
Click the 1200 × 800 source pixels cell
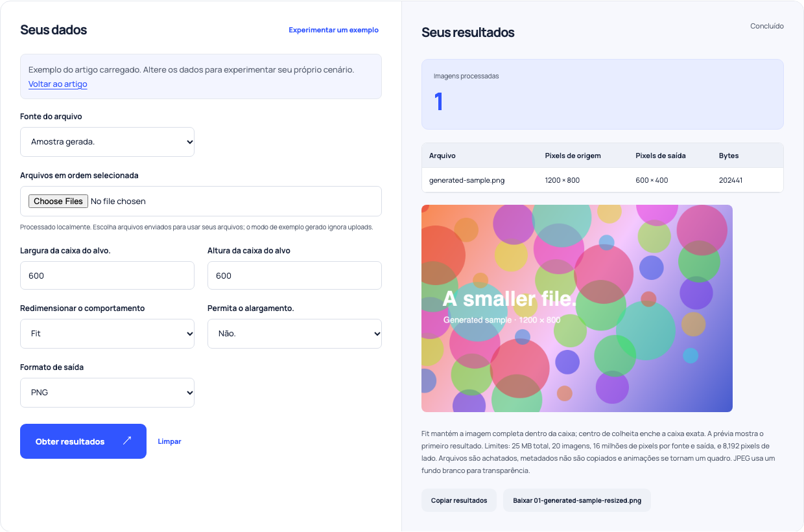562,180
